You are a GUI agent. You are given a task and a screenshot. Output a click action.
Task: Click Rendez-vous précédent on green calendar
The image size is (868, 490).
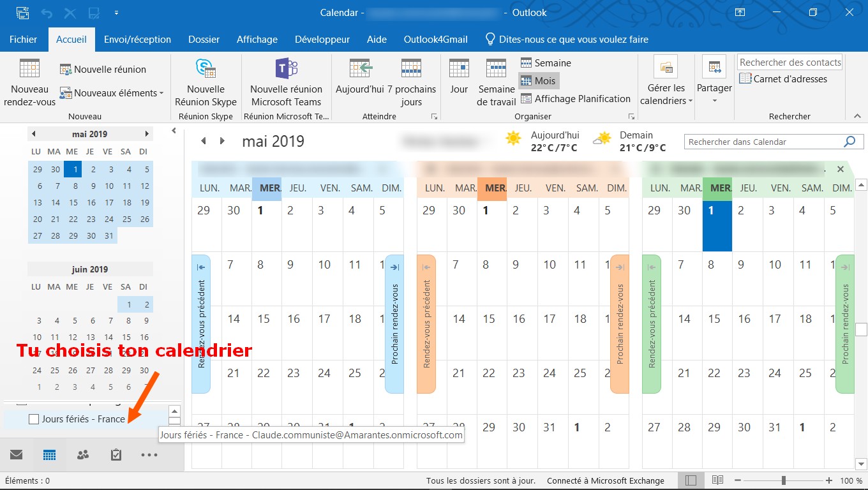coord(652,324)
